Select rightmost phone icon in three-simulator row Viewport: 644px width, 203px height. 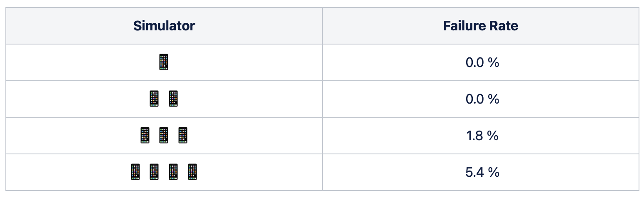click(183, 136)
